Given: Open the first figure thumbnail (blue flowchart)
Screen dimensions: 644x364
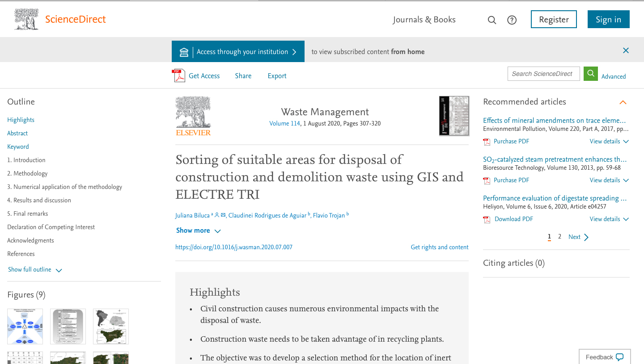Looking at the screenshot, I should (25, 326).
